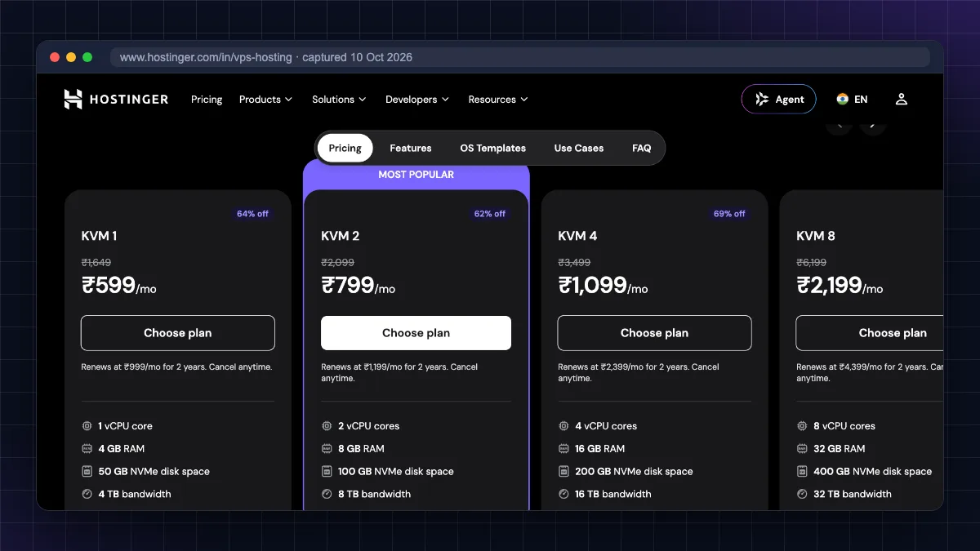Click the RAM icon beside 16 GB RAM
Viewport: 980px width, 551px height.
click(x=564, y=449)
